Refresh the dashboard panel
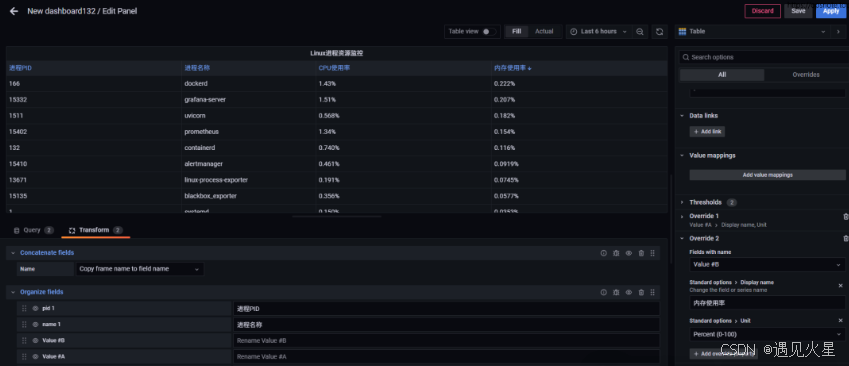849x366 pixels. 659,31
